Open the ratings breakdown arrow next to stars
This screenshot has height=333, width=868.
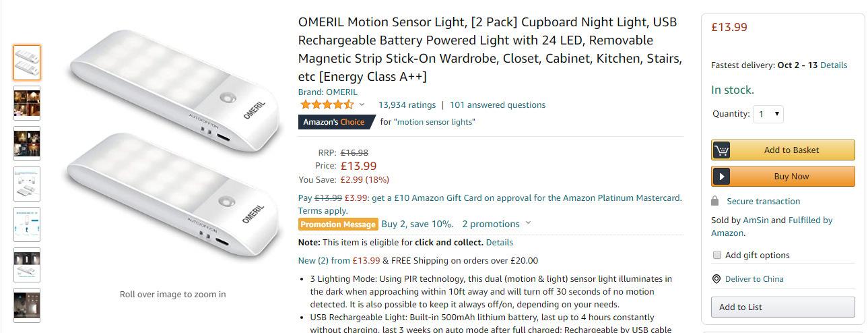coord(362,104)
